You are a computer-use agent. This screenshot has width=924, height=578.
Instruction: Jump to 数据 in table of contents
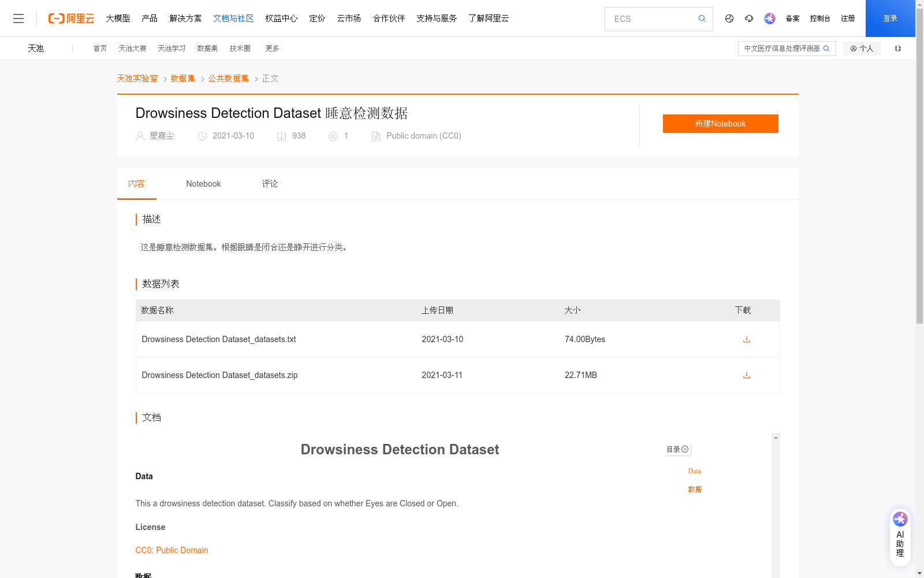point(695,490)
